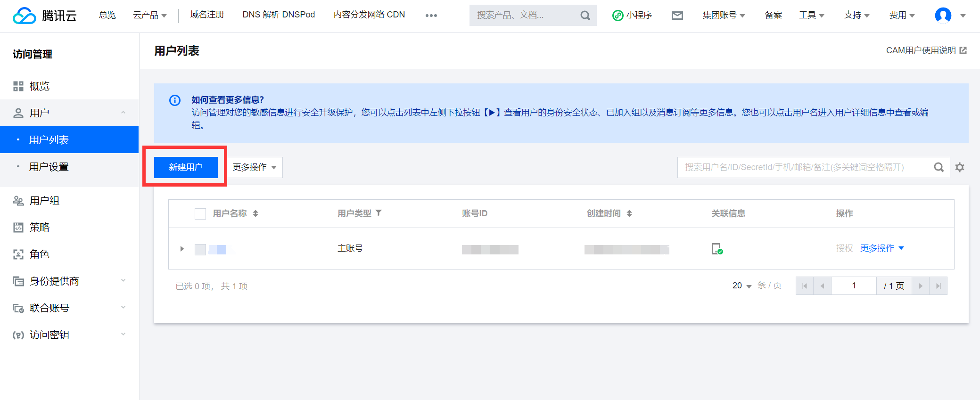Click the linked info device icon
The image size is (980, 400).
pyautogui.click(x=716, y=249)
